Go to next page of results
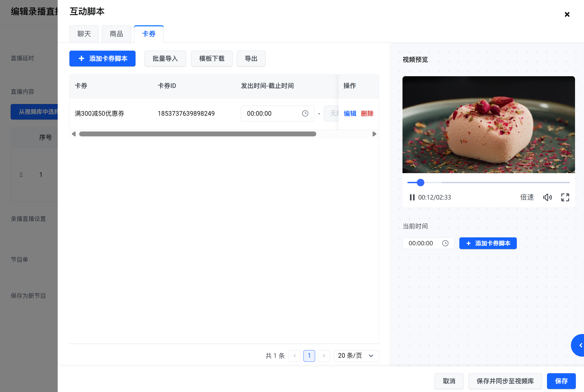 [x=324, y=356]
